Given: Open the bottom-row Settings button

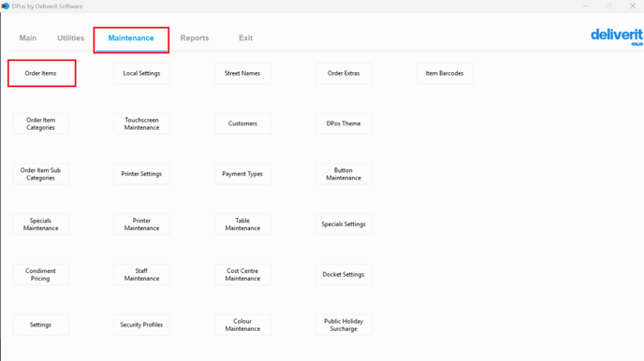Looking at the screenshot, I should click(40, 325).
